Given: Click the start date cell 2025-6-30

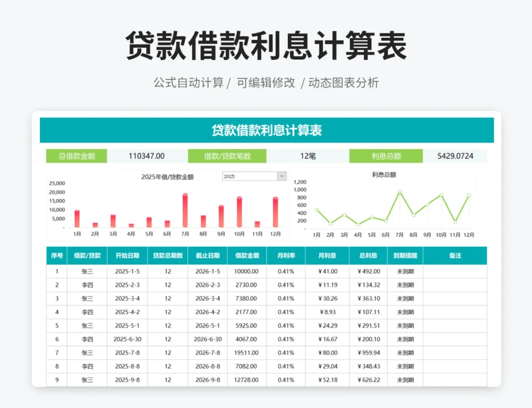Looking at the screenshot, I should pyautogui.click(x=127, y=339).
